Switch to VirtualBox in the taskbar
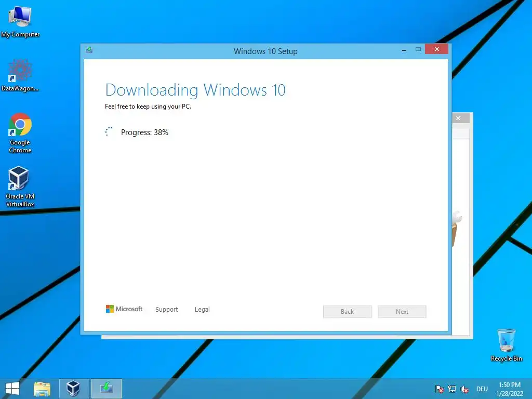The height and width of the screenshot is (399, 532). pos(74,389)
